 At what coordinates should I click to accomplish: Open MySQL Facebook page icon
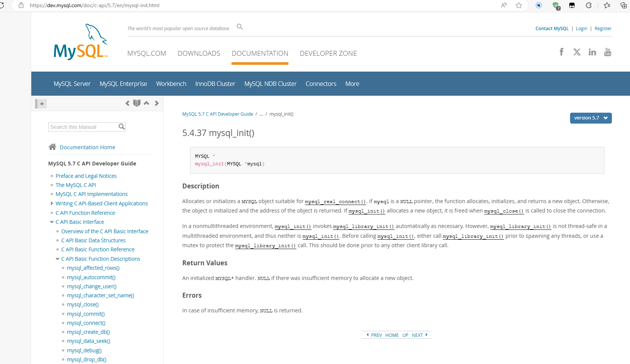(x=561, y=52)
